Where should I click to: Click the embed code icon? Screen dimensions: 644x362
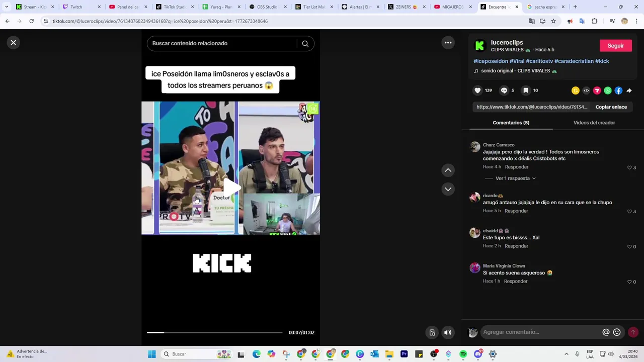586,90
